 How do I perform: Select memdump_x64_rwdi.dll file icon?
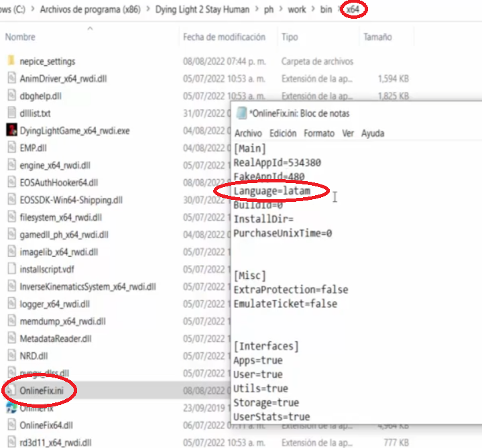pyautogui.click(x=11, y=321)
